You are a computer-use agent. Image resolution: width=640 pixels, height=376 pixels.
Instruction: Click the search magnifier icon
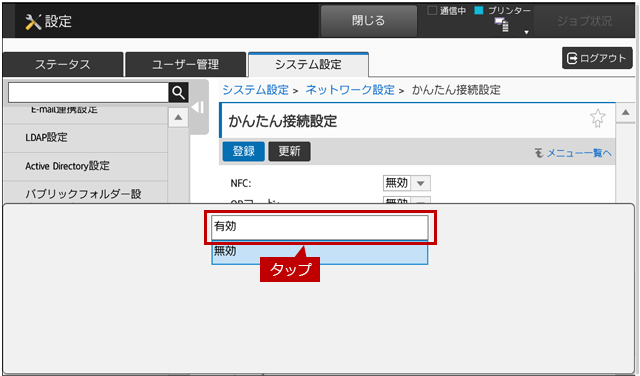(178, 93)
